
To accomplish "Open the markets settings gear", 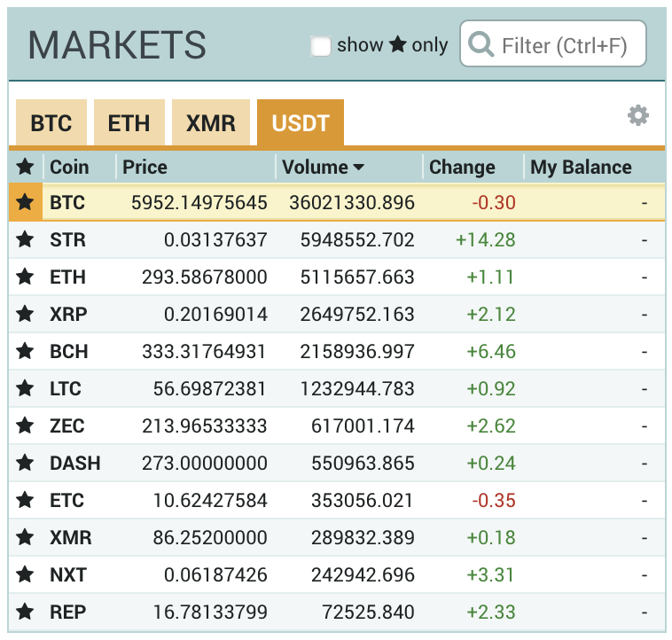I will [x=638, y=115].
